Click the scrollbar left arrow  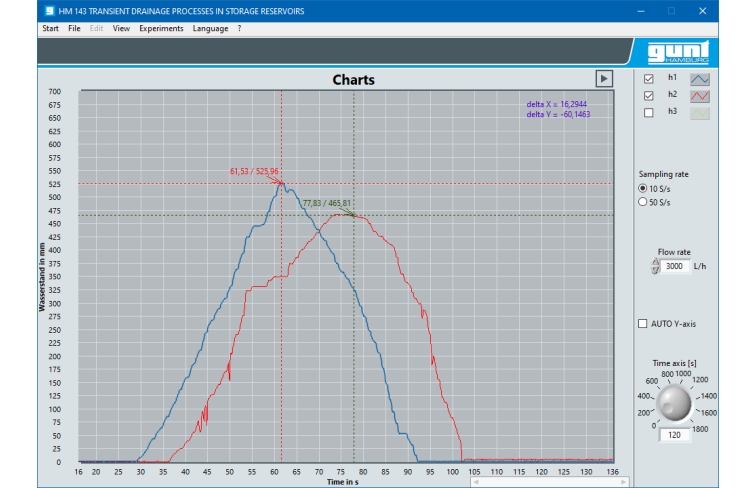coord(476,482)
